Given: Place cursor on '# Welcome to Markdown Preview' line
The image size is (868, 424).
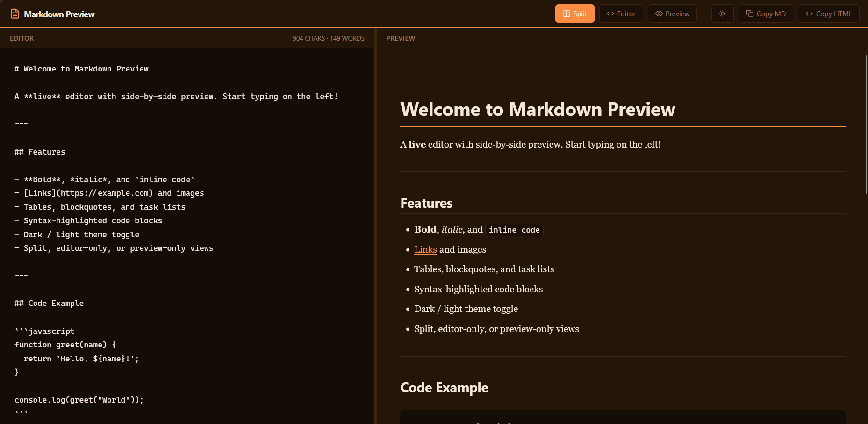Looking at the screenshot, I should click(81, 69).
